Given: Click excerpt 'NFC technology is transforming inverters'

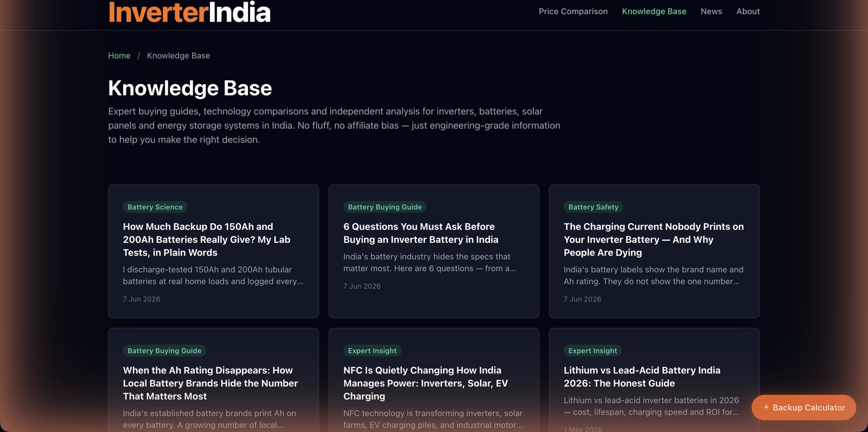Looking at the screenshot, I should [x=433, y=419].
